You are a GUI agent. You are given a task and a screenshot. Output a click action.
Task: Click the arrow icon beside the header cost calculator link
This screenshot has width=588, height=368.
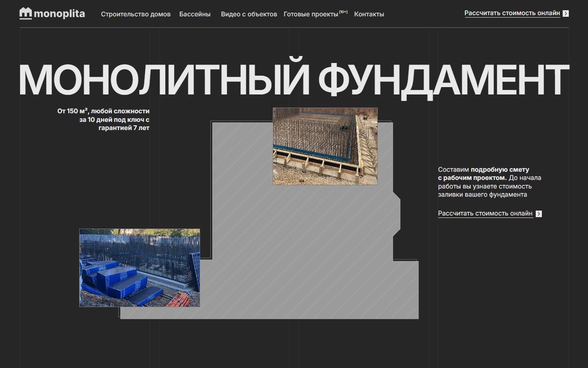(566, 13)
